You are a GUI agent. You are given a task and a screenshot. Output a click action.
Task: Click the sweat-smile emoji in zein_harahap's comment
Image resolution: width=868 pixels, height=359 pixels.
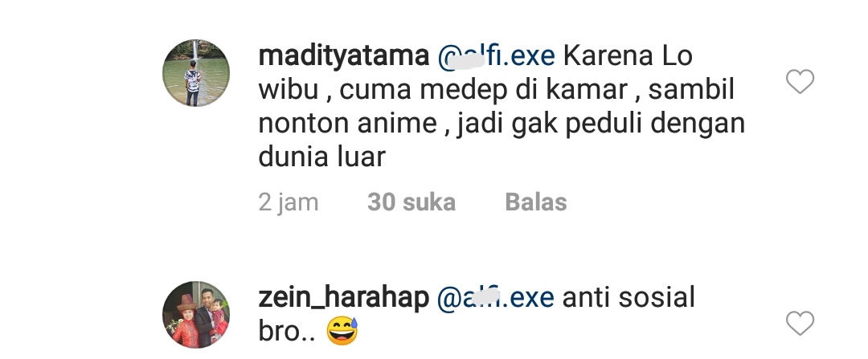(342, 331)
